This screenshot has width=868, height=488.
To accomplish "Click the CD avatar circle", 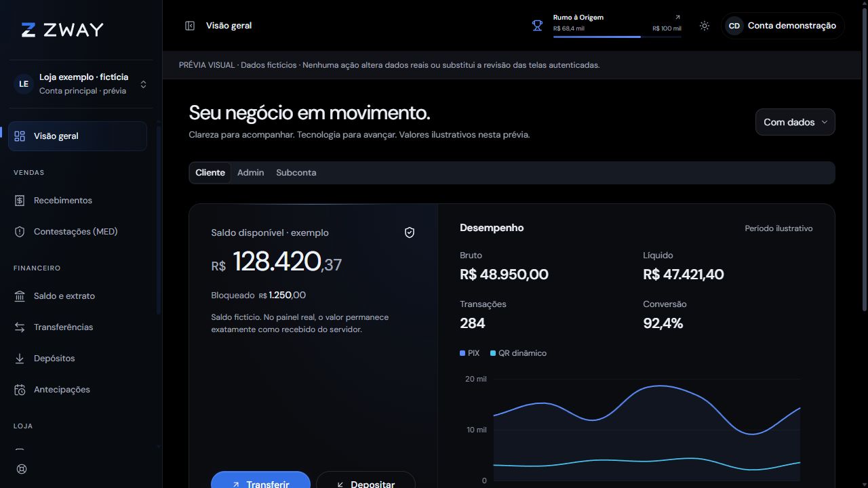I will [x=734, y=26].
